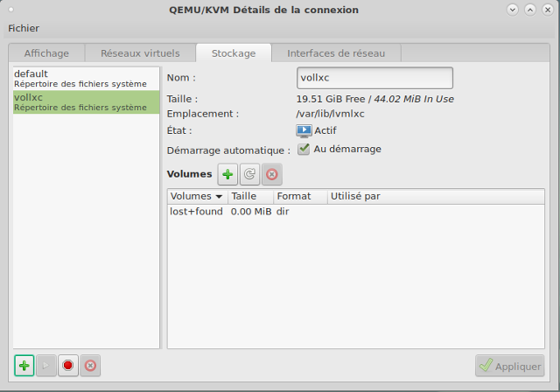Viewport: 560px width, 392px height.
Task: Start the selected storage pool
Action: tap(45, 366)
